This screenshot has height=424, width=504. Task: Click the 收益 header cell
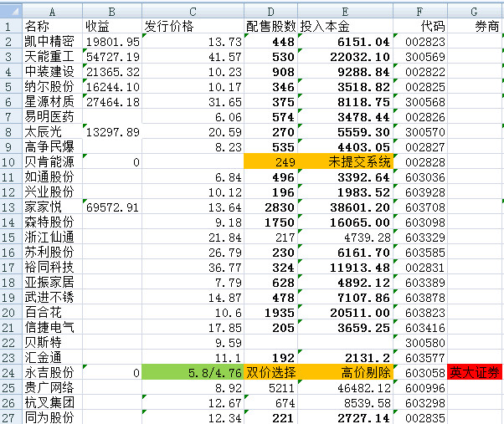tap(112, 26)
